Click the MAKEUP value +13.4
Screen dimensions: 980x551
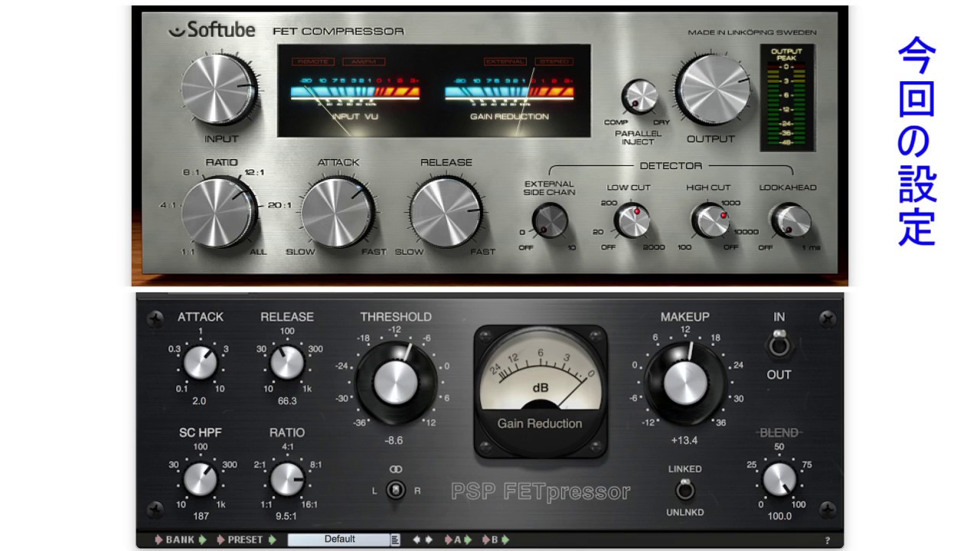684,440
